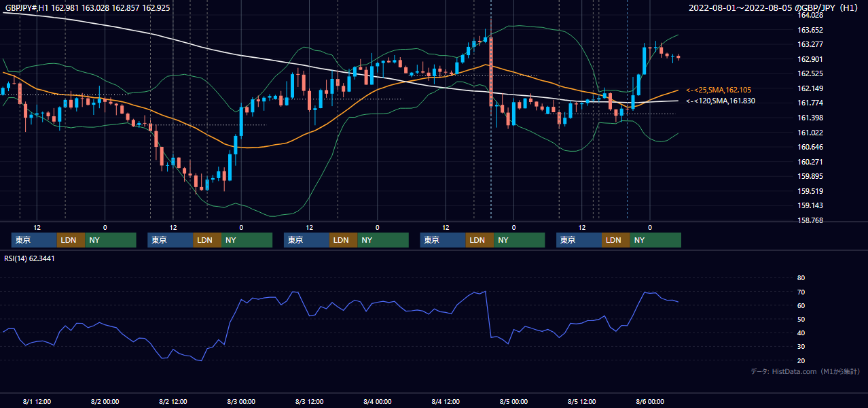Click price axis value 162.901
The width and height of the screenshot is (868, 408).
(x=810, y=59)
